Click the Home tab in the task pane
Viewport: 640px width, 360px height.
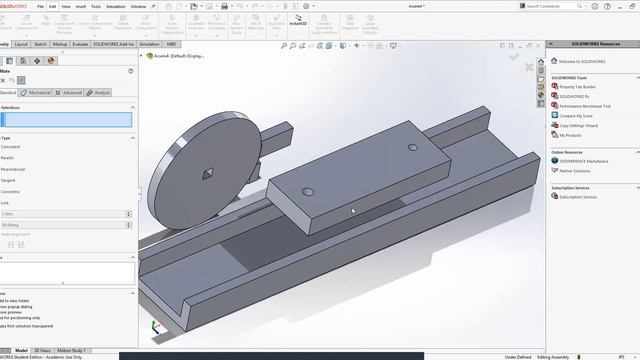[x=541, y=62]
